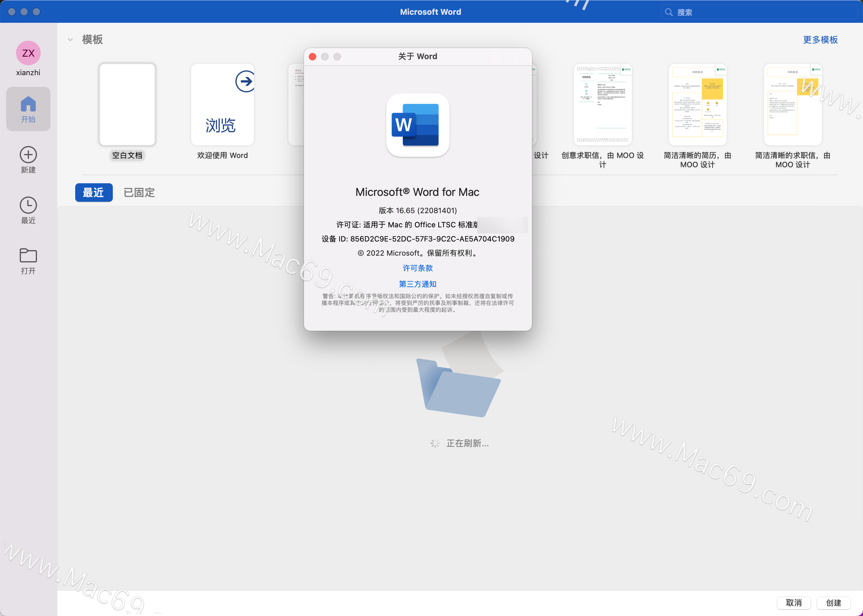Click the Word logo in About dialog

click(417, 125)
